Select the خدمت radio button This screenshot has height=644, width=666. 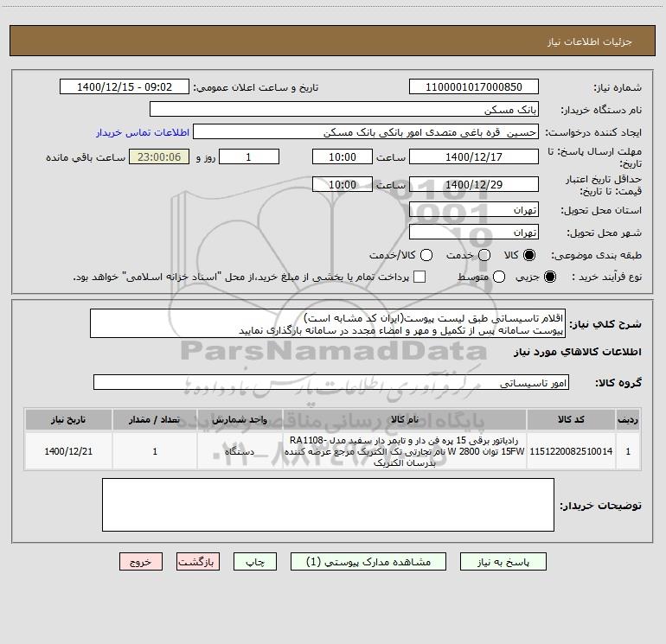[484, 255]
